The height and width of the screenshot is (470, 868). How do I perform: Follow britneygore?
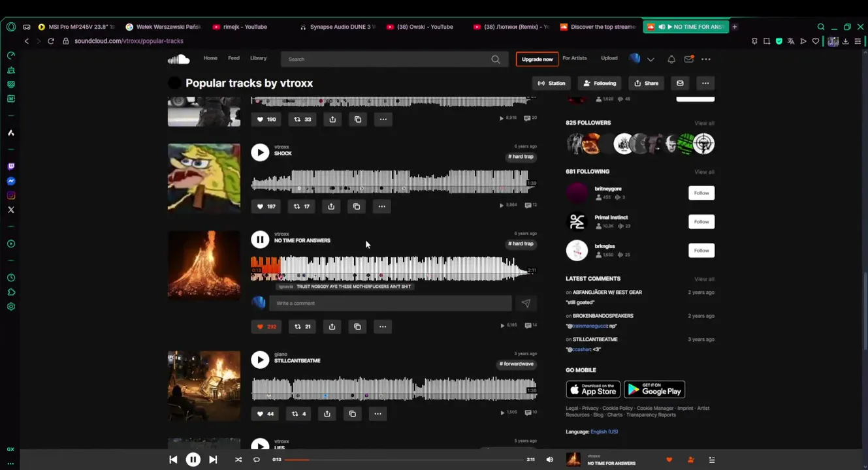[x=701, y=193]
